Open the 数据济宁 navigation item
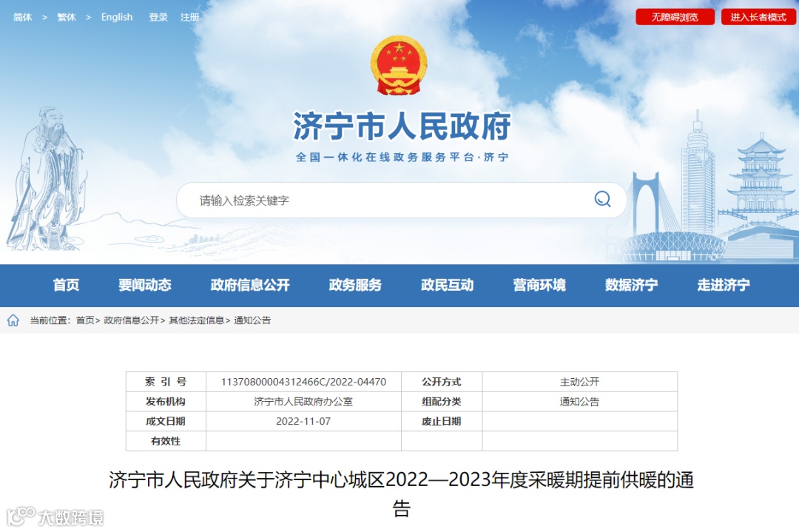799x532 pixels. pos(631,285)
